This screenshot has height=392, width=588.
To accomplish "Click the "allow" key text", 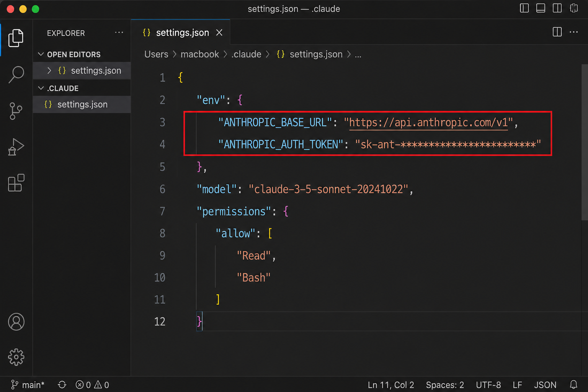I will pyautogui.click(x=235, y=234).
